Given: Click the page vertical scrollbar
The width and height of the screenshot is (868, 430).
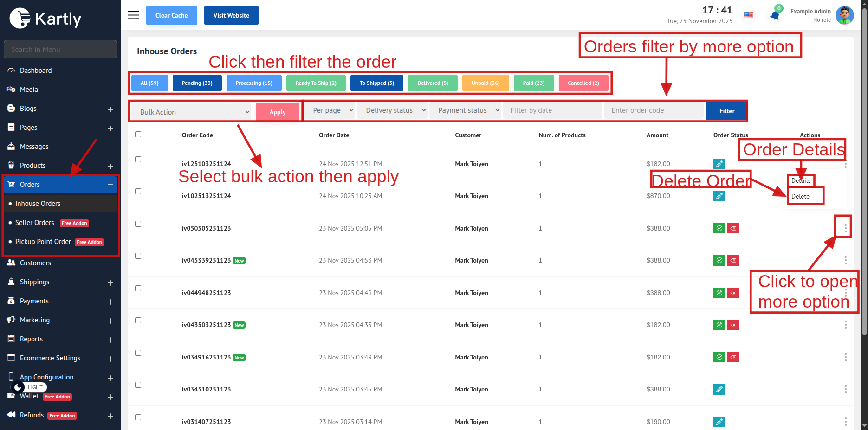Looking at the screenshot, I should pyautogui.click(x=864, y=186).
